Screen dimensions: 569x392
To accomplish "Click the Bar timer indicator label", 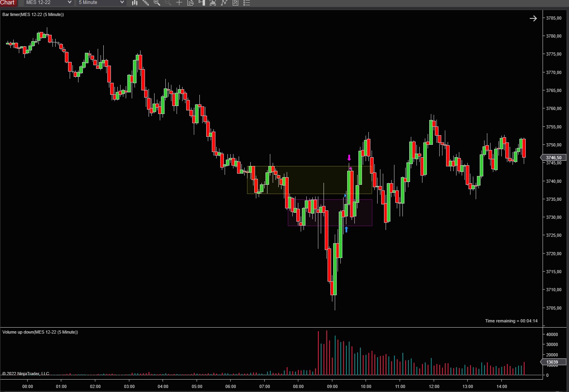I will pos(33,14).
